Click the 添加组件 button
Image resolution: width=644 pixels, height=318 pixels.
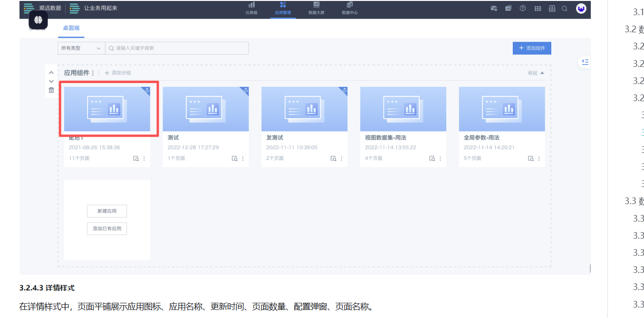point(531,48)
